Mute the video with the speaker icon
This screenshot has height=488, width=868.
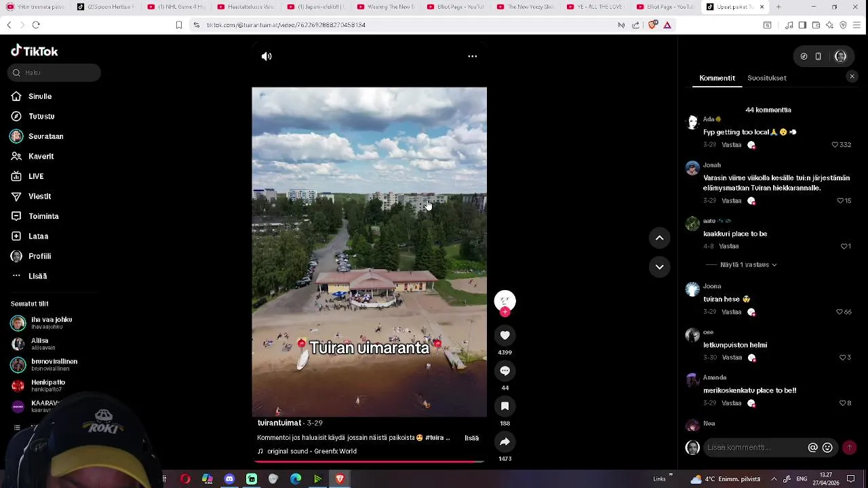tap(267, 56)
